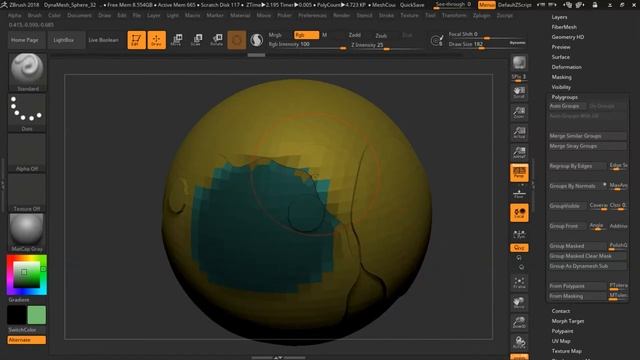Expand the Geometry HD section
The image size is (640, 360).
pos(568,37)
